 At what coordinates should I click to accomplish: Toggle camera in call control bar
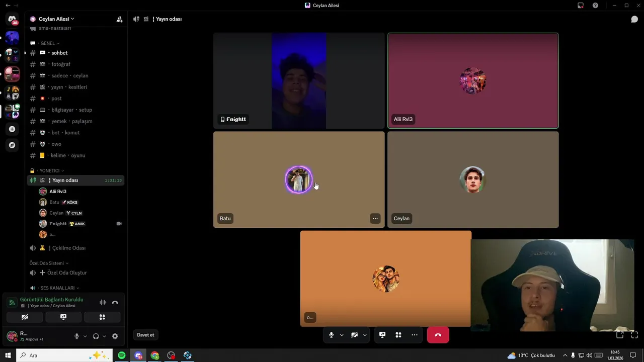[x=354, y=335]
